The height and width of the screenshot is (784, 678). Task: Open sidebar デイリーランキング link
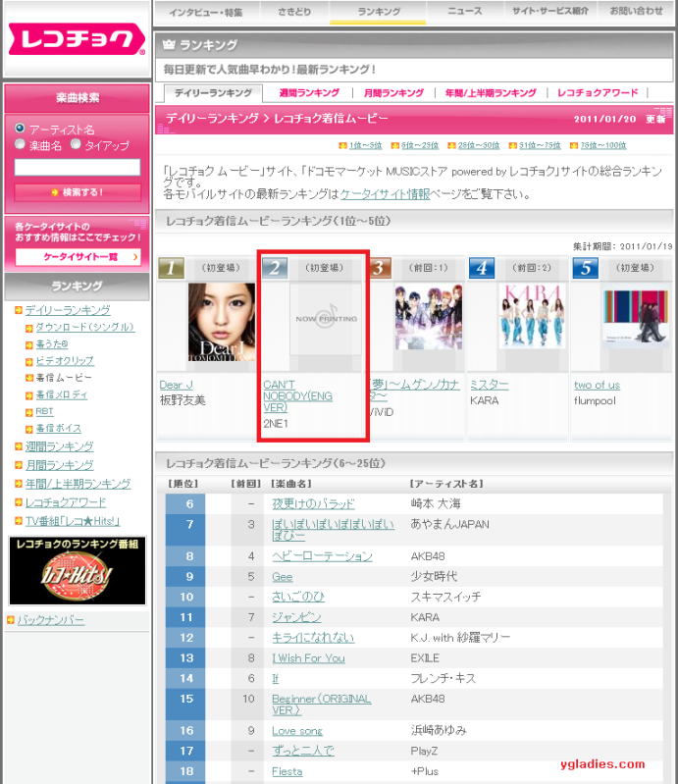pyautogui.click(x=68, y=310)
